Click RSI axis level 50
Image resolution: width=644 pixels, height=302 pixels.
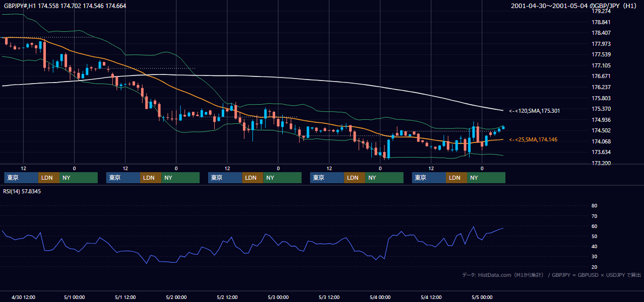pyautogui.click(x=594, y=236)
